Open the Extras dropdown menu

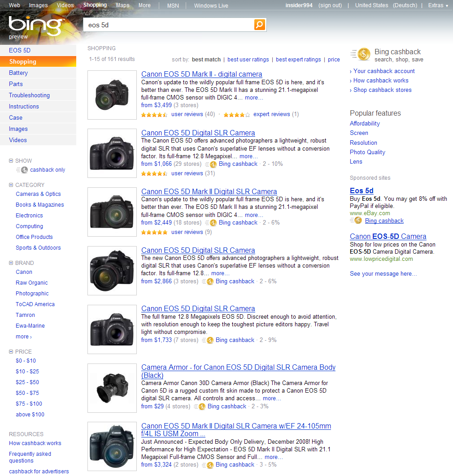pyautogui.click(x=438, y=5)
